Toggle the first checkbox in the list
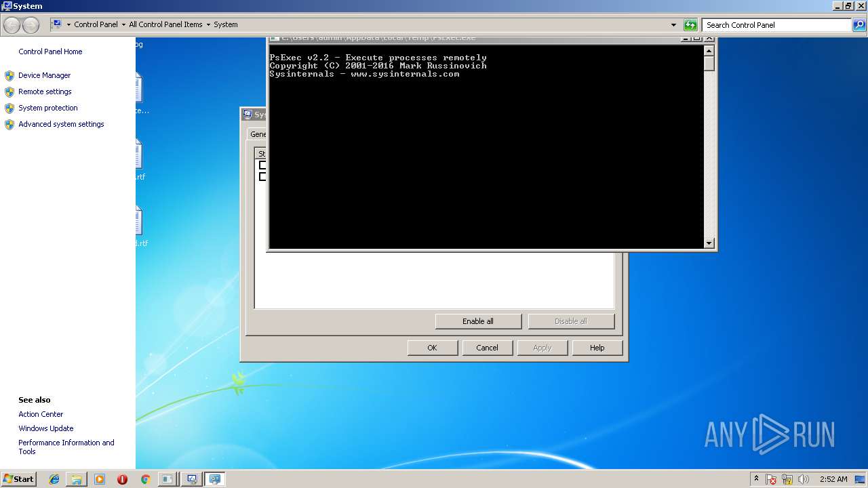Image resolution: width=868 pixels, height=488 pixels. coord(262,165)
